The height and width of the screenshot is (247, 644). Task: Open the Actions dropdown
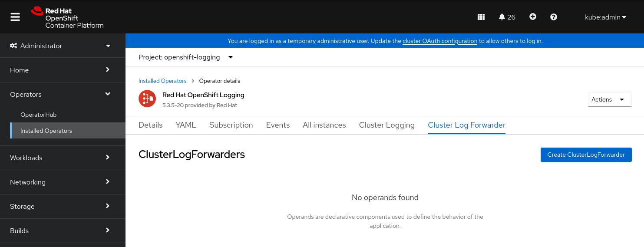(x=610, y=99)
